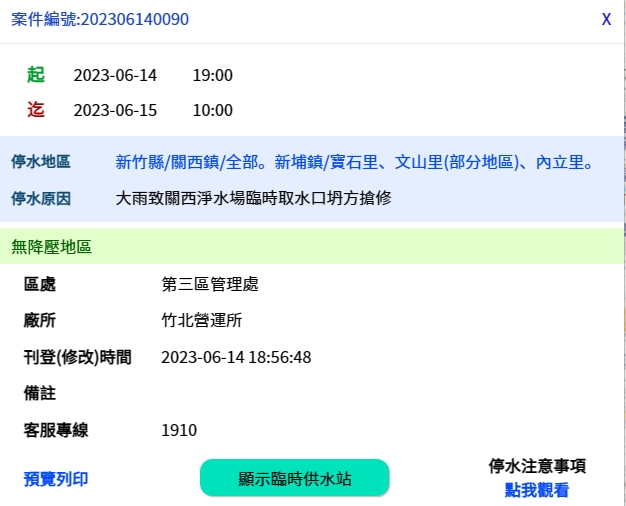This screenshot has width=626, height=506.
Task: Select the start date 2023-06-14
Action: pyautogui.click(x=115, y=75)
